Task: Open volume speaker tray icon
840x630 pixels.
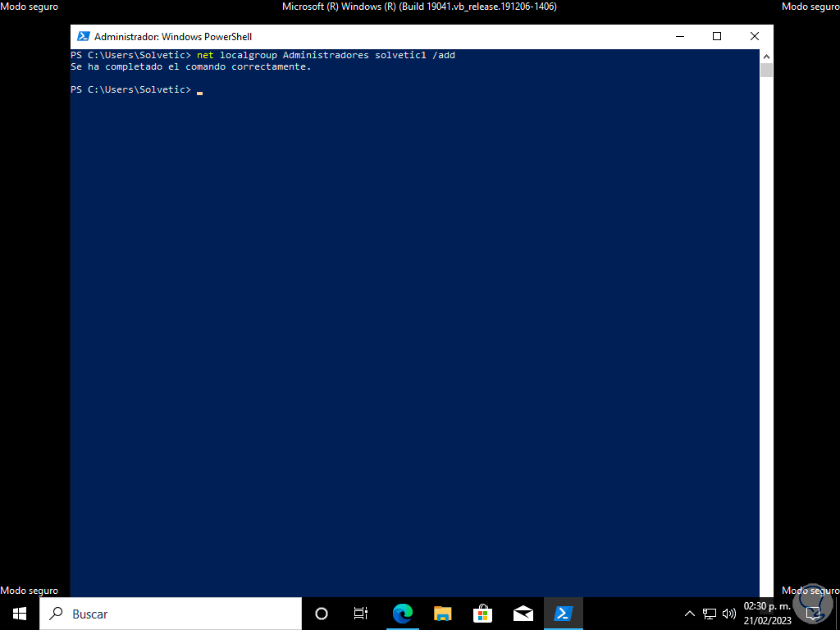Action: point(729,614)
